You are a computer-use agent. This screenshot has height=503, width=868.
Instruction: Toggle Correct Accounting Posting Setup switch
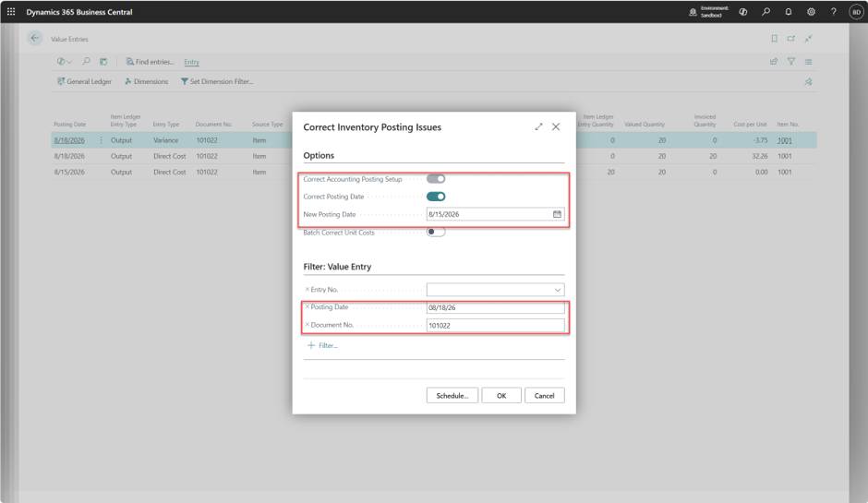pyautogui.click(x=436, y=179)
